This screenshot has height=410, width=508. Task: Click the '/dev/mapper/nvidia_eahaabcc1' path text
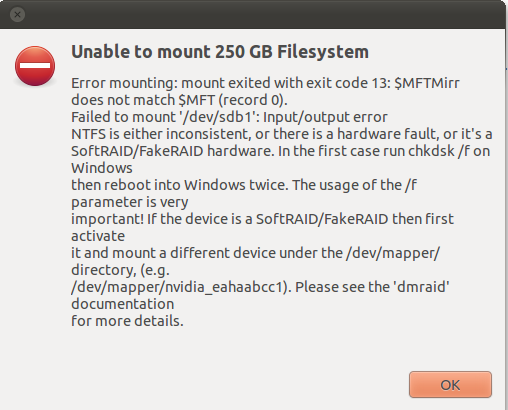pyautogui.click(x=179, y=287)
